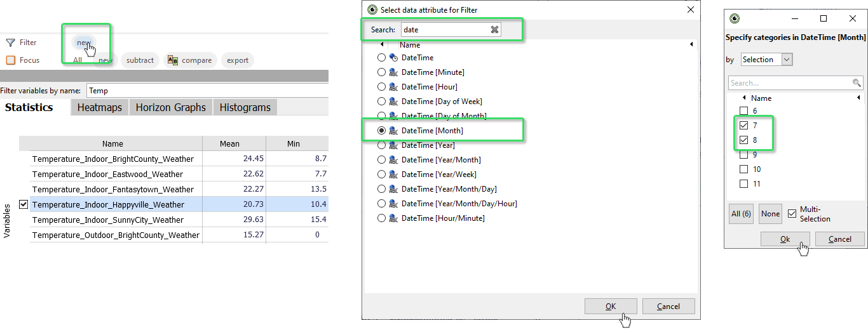Uncheck the Temperature_Indoor_Happyville_Weather variable checkbox

[24, 204]
